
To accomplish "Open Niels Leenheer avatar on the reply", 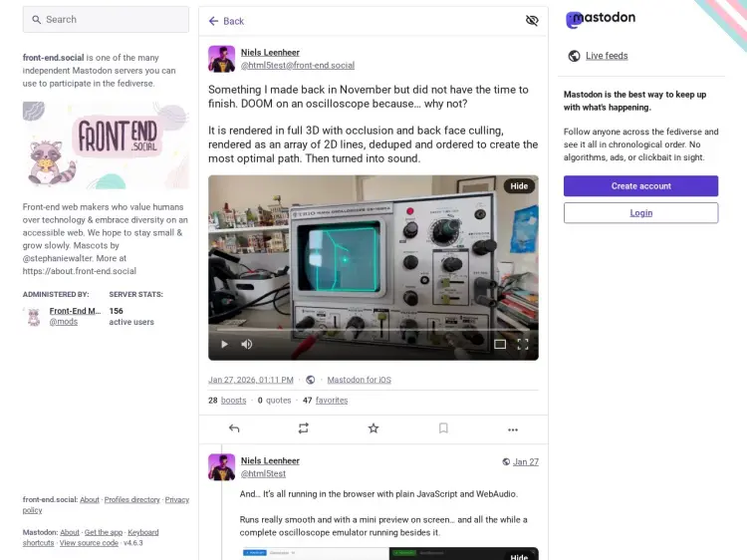I will tap(221, 467).
